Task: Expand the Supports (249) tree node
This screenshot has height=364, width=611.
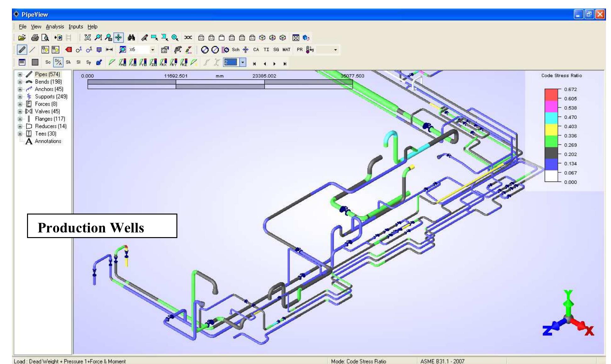Action: coord(20,96)
